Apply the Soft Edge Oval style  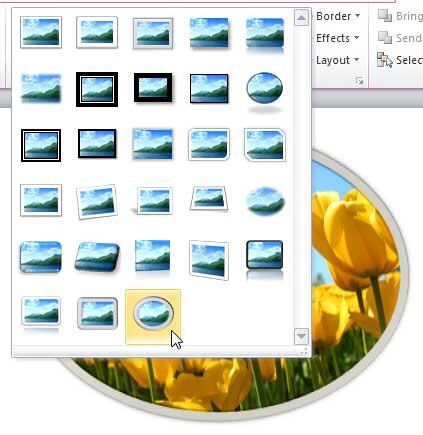pos(265,200)
